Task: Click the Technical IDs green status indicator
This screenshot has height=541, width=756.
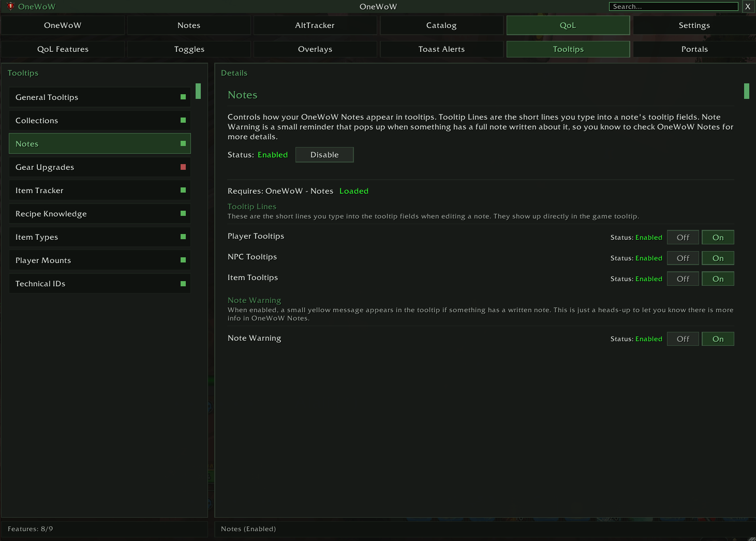Action: coord(183,283)
